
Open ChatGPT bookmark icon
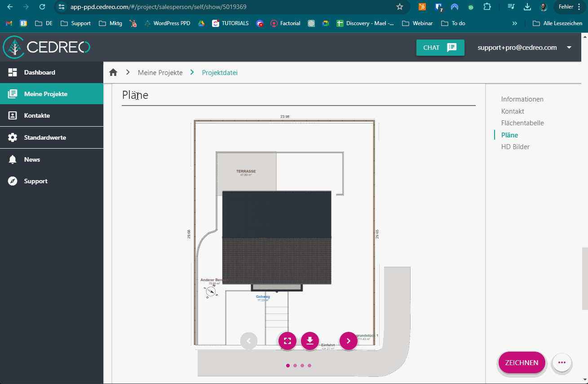coord(311,23)
